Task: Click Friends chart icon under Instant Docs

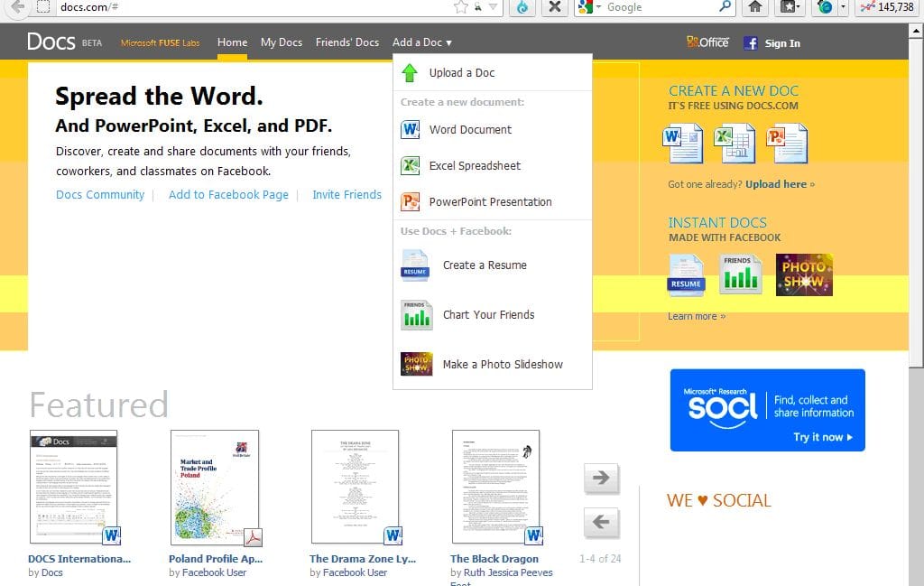Action: (x=740, y=274)
